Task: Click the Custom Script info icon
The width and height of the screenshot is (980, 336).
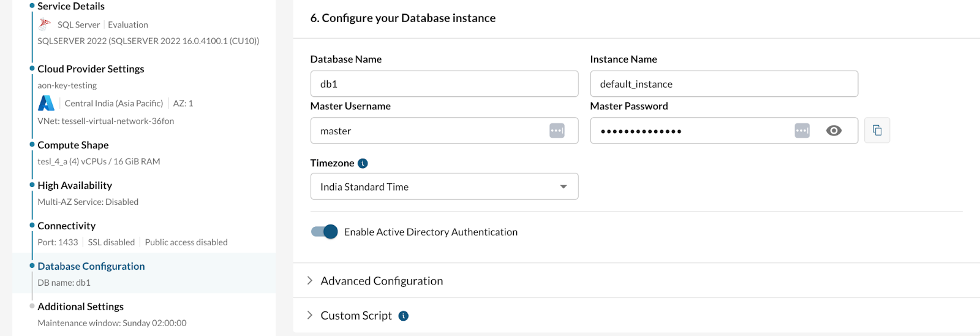Action: pyautogui.click(x=404, y=316)
